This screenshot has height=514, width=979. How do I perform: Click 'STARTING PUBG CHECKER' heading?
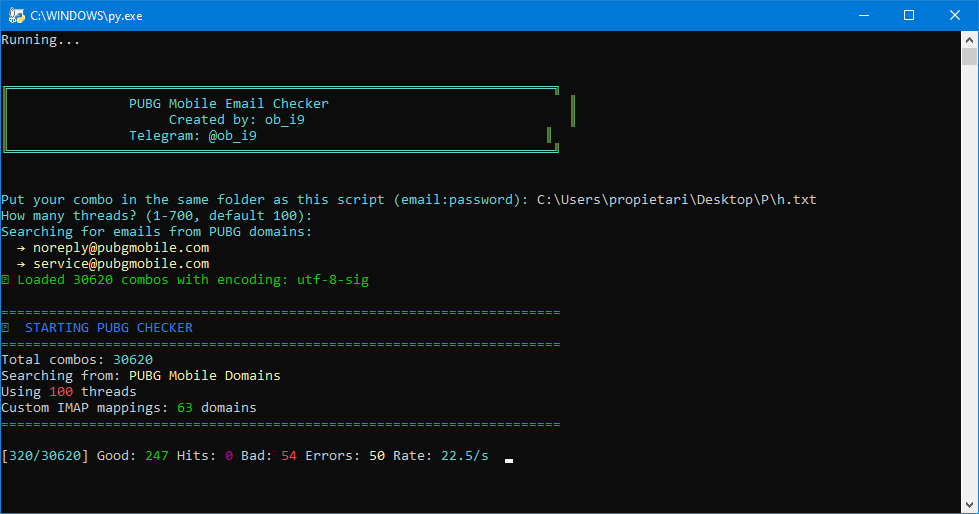click(x=109, y=328)
